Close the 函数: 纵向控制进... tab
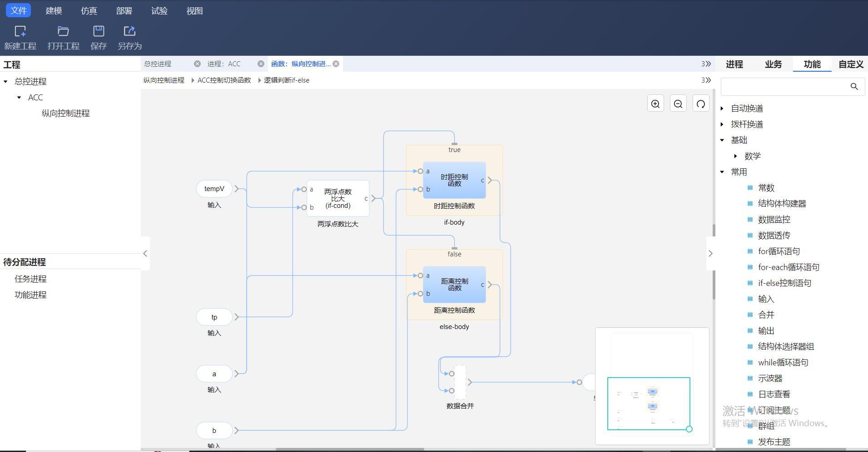Image resolution: width=868 pixels, height=452 pixels. point(336,64)
